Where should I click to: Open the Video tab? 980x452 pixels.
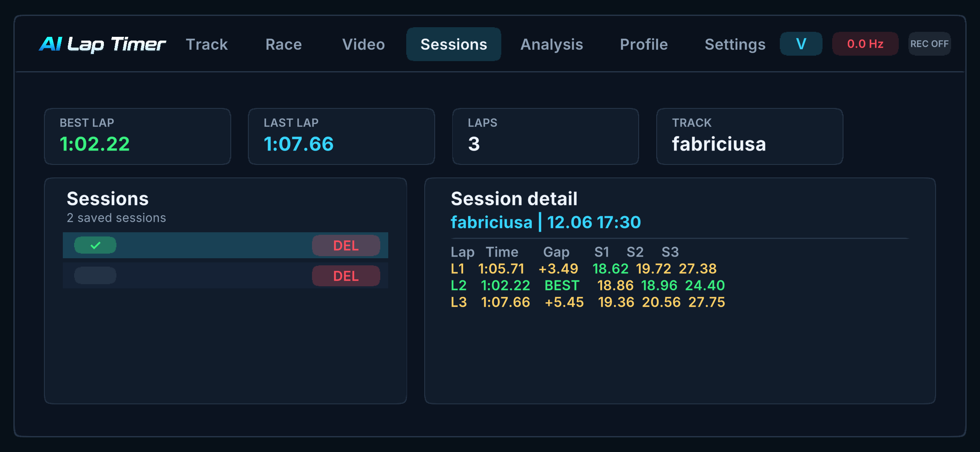point(364,44)
